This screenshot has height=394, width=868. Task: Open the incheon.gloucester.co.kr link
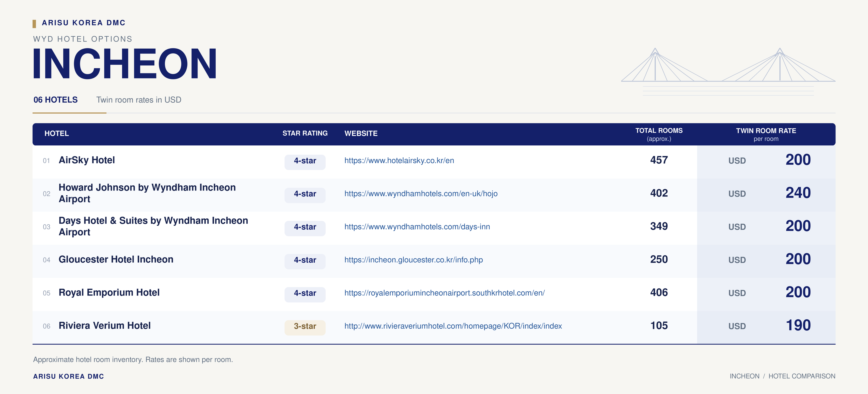click(x=413, y=259)
